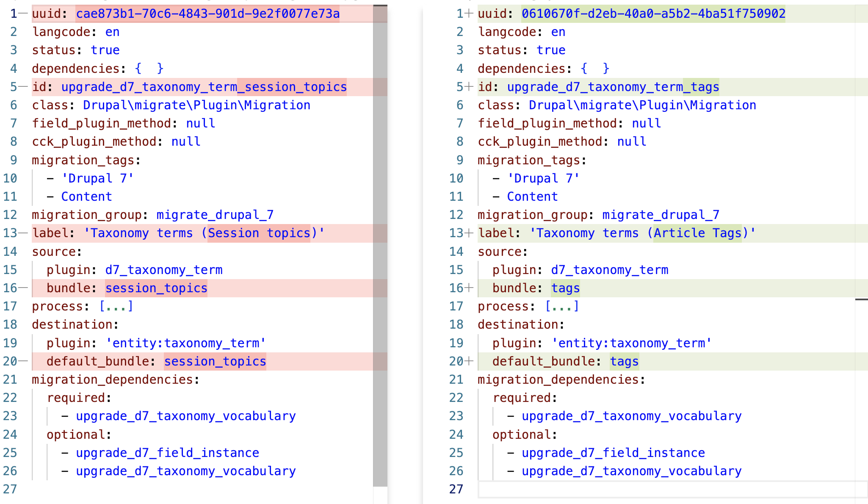Screen dimensions: 868x504
Task: Click the minus marker beside left id line 5
Action: pos(24,87)
